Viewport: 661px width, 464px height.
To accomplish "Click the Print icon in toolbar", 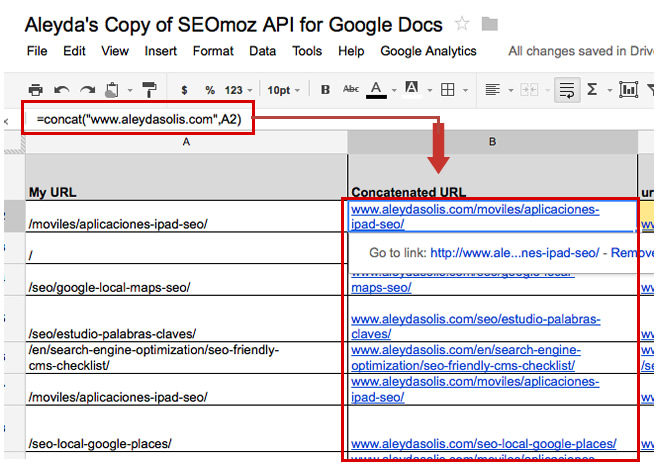I will coord(35,90).
